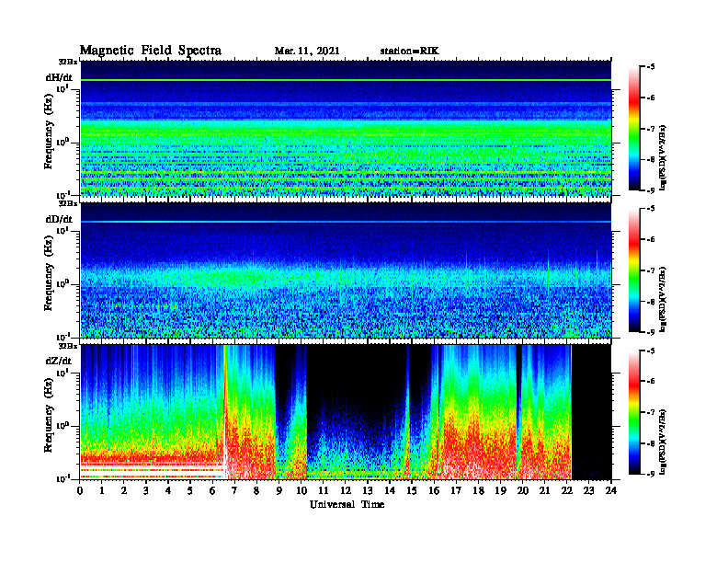
Task: Click the color bar beside dD/dt panel
Action: pos(634,270)
